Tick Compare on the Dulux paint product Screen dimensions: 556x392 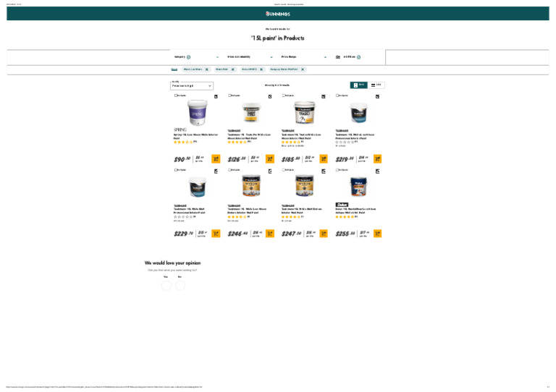(x=337, y=170)
